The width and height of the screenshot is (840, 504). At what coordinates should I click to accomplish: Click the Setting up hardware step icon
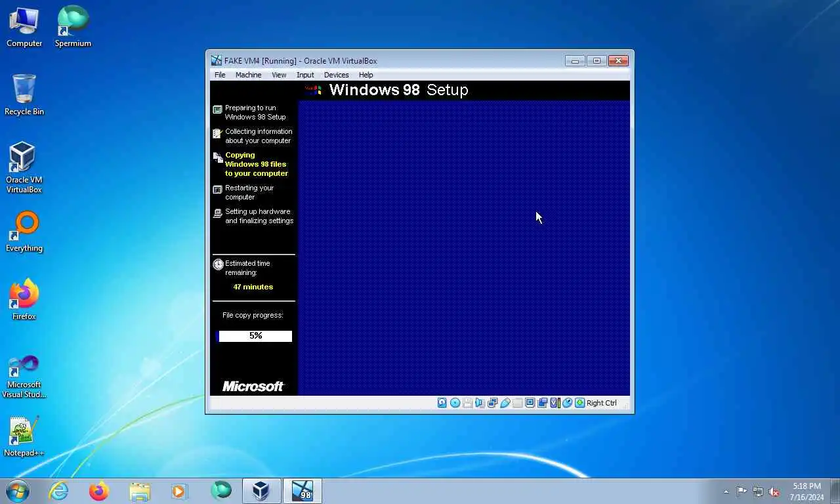click(x=217, y=213)
